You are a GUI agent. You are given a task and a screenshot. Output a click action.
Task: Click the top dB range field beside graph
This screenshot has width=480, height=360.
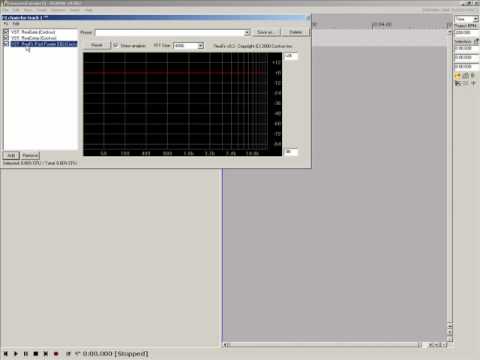click(x=291, y=56)
